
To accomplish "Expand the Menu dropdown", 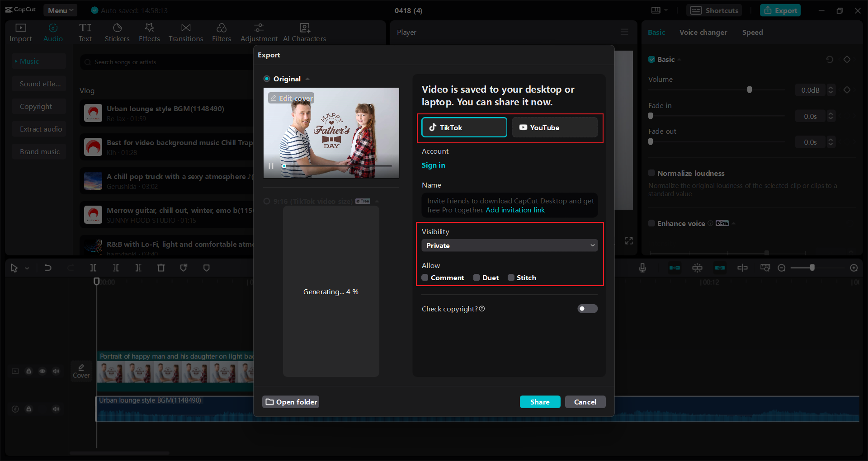I will click(60, 10).
